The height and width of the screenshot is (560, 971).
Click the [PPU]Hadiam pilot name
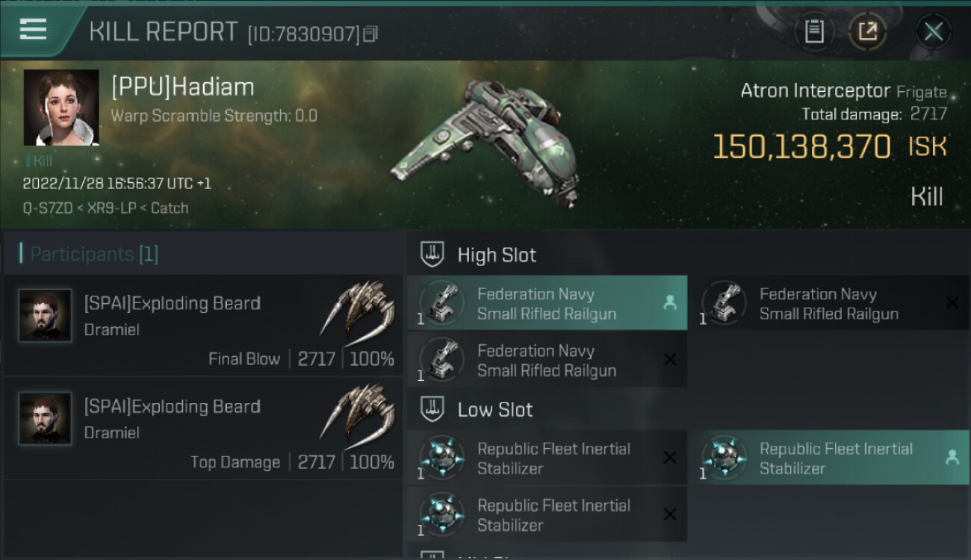(183, 87)
